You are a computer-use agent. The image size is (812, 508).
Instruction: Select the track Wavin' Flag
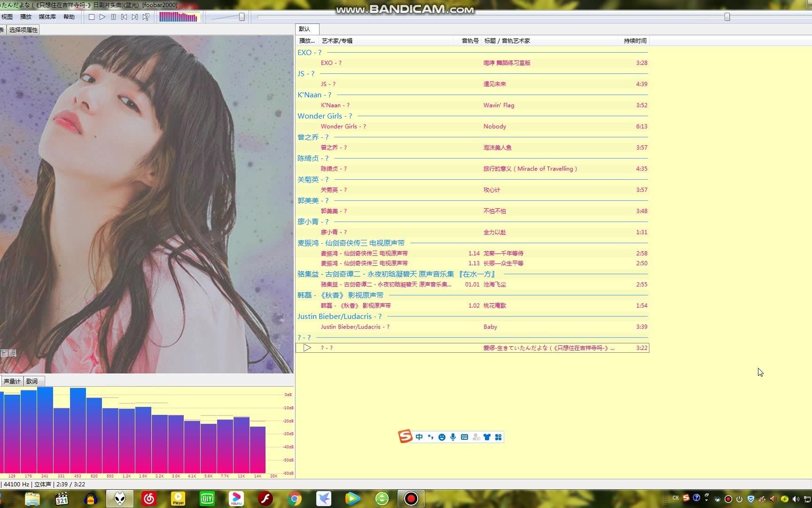pos(472,105)
